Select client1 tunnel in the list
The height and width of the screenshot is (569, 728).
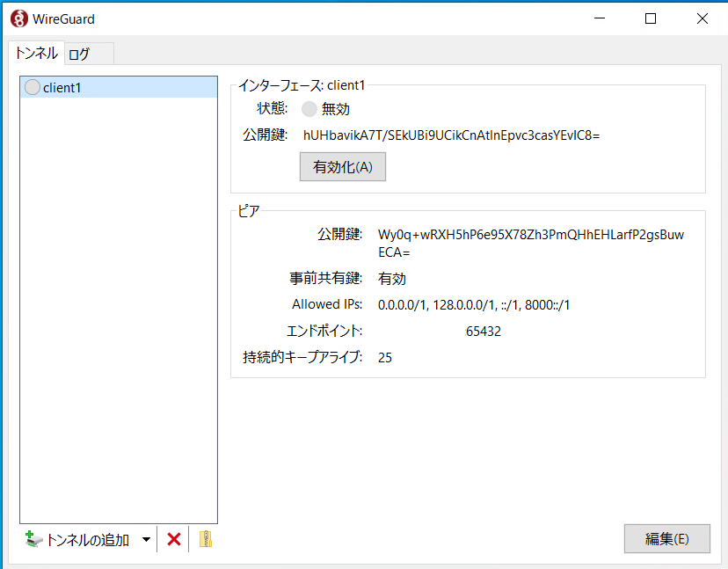[x=119, y=87]
